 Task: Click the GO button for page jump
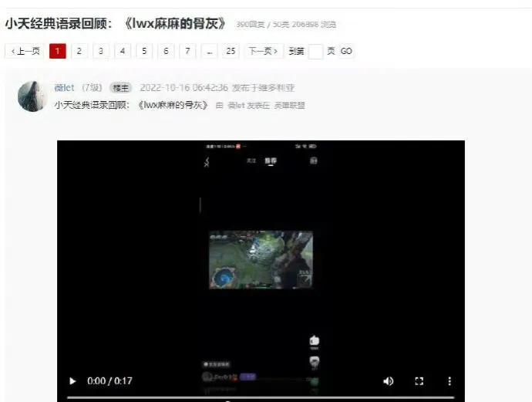coord(346,51)
